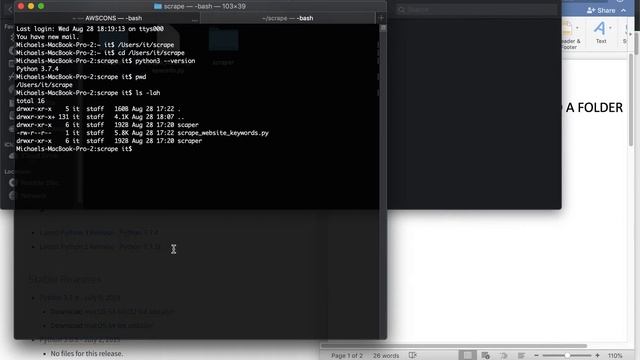Click the zoom in plus icon in Word
Viewport: 640px width, 360px height.
coord(597,356)
